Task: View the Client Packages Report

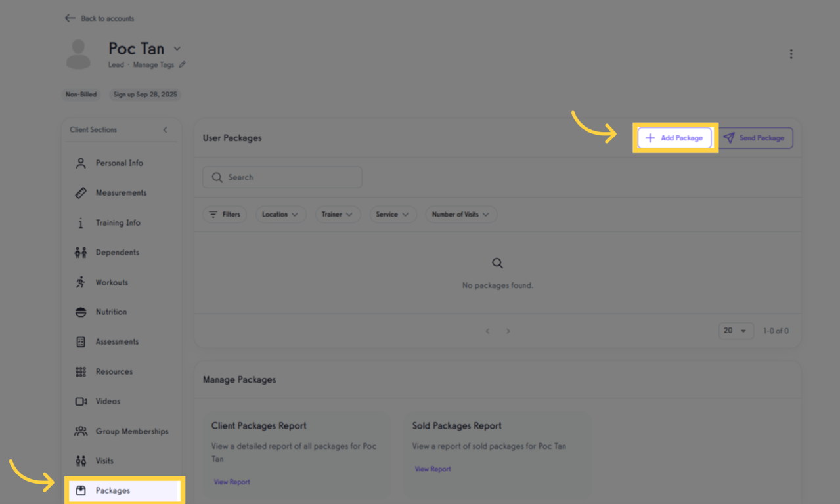Action: point(231,482)
